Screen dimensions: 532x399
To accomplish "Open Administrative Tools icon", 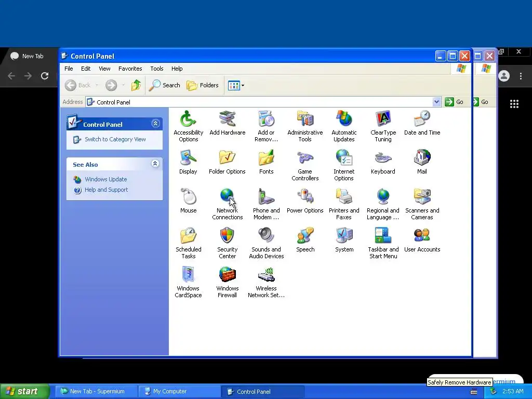I will (305, 126).
